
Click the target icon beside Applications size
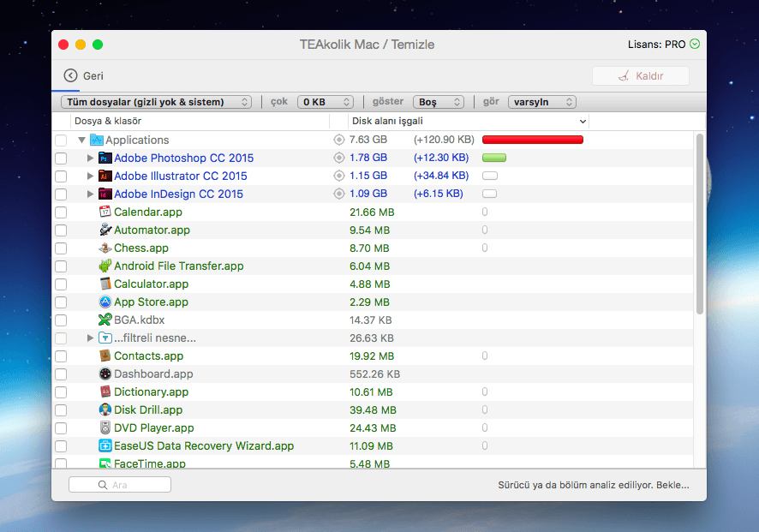tap(339, 140)
